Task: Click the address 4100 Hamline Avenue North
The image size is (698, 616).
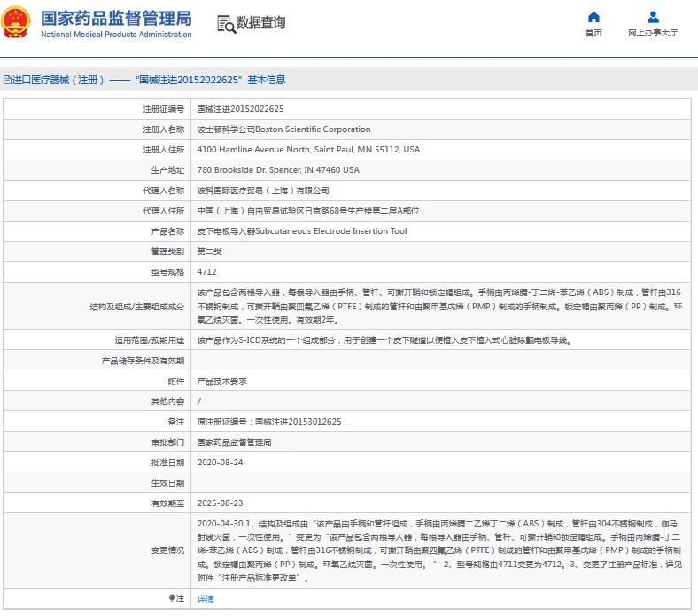Action: pos(308,150)
